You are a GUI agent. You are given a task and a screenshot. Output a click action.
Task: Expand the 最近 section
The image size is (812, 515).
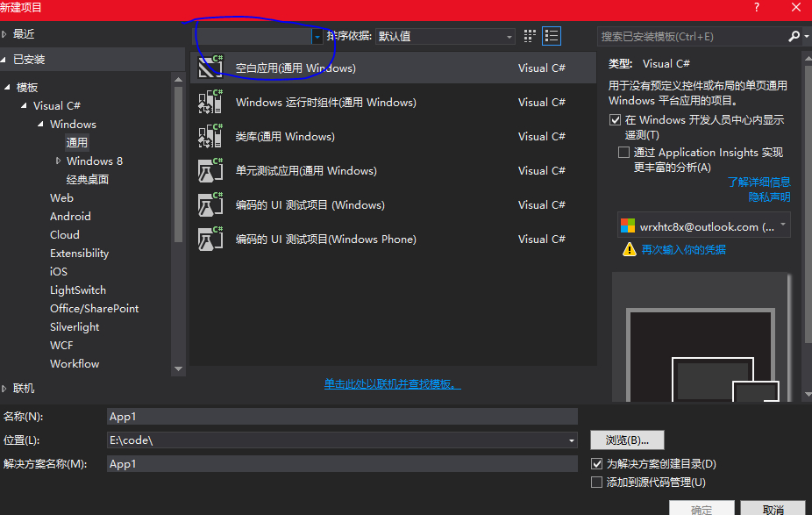click(4, 34)
